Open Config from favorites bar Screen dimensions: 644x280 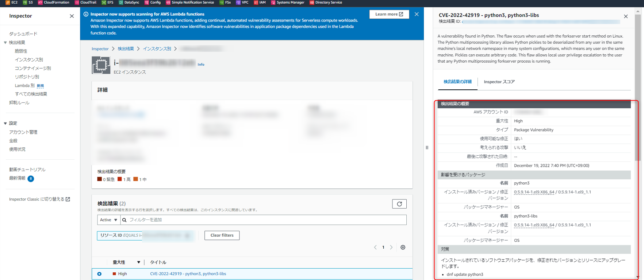point(153,3)
